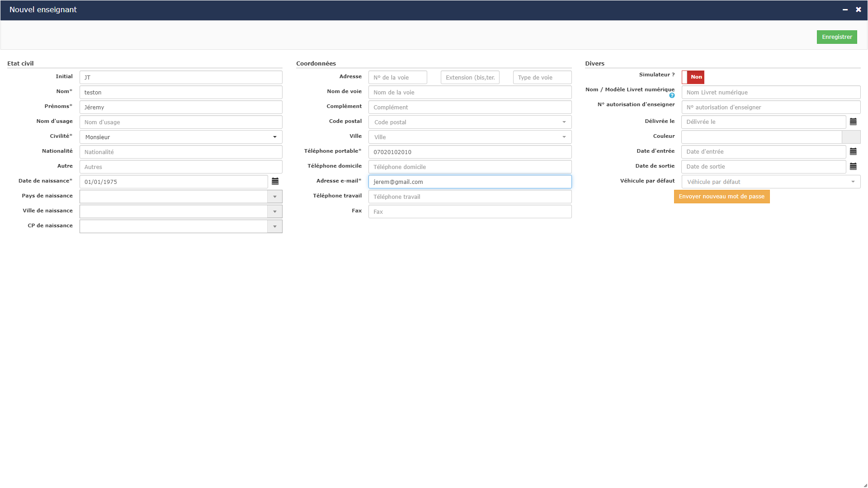
Task: Click the Complément input field
Action: pos(470,107)
